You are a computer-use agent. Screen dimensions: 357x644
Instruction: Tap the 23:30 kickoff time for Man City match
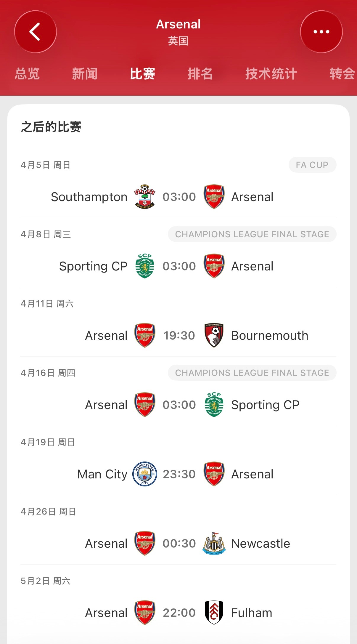coord(179,474)
